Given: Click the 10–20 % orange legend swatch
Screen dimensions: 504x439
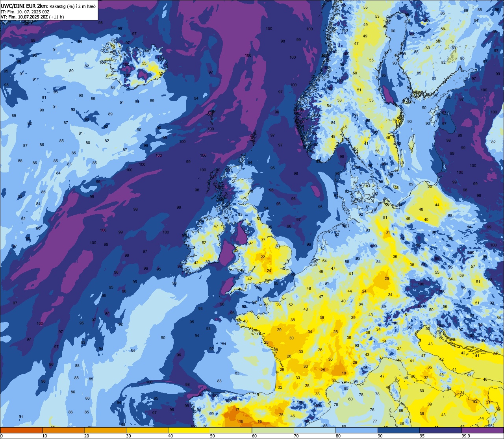Looking at the screenshot, I should click(x=63, y=430).
